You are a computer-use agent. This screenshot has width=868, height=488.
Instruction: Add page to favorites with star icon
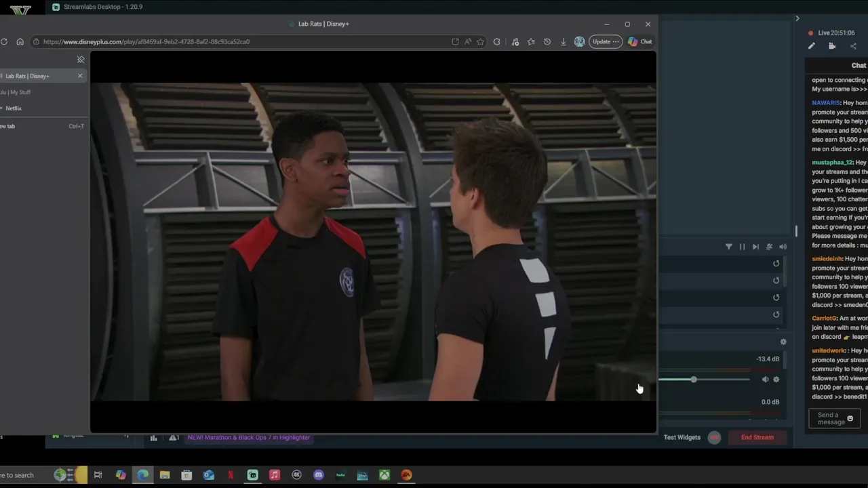[x=480, y=41]
